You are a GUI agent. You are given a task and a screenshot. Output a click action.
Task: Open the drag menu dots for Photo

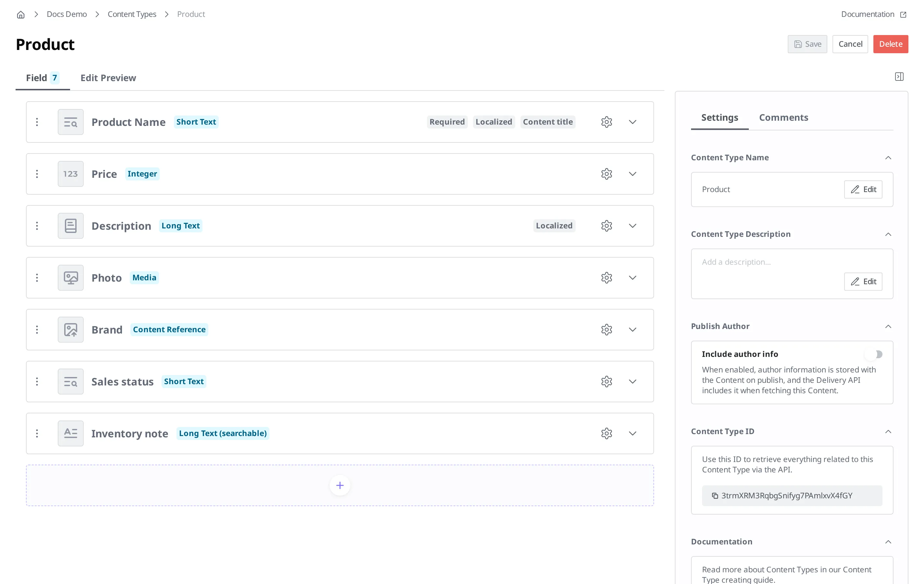coord(37,278)
